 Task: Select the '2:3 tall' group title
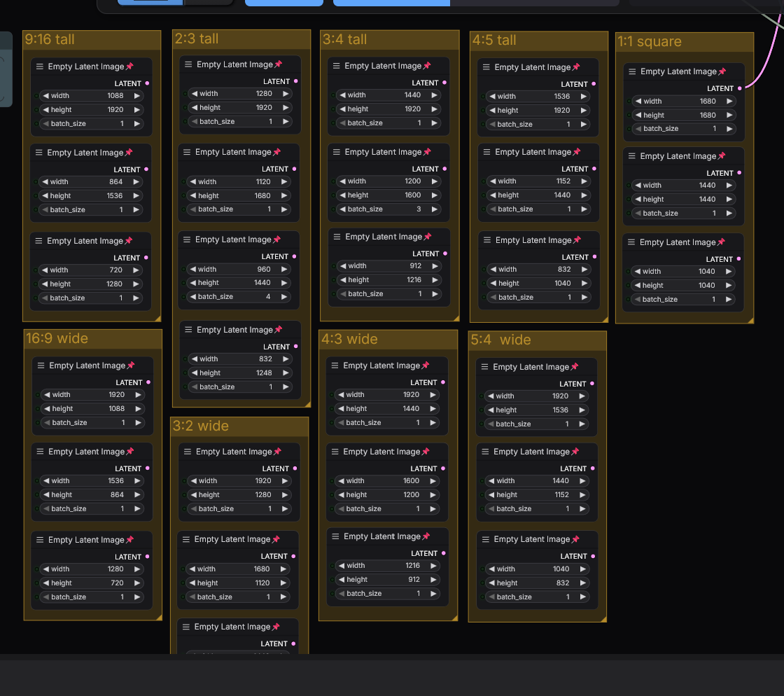tap(197, 39)
